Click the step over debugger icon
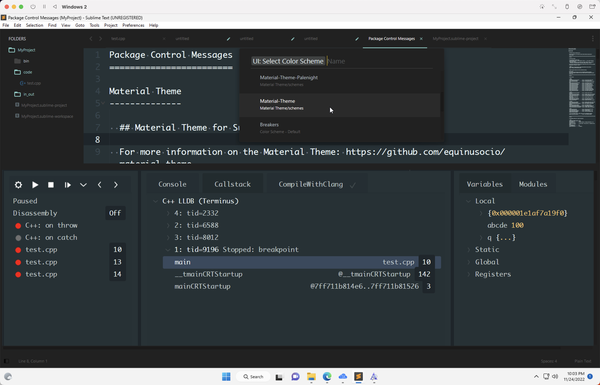 pos(67,185)
